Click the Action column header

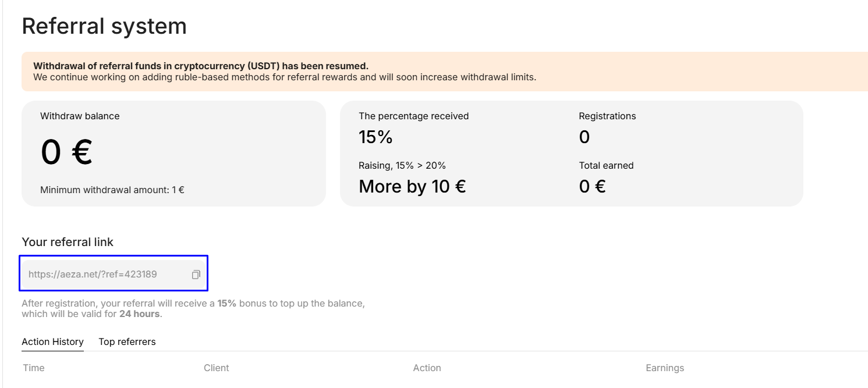(427, 368)
